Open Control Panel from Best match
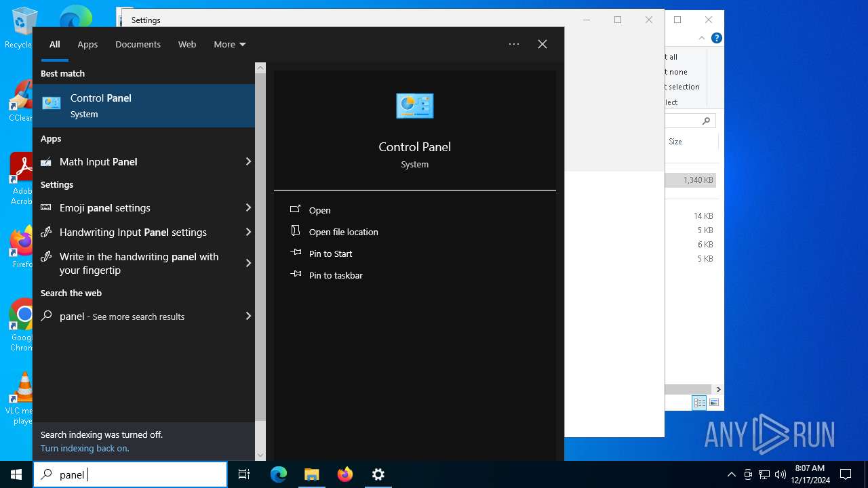The image size is (868, 488). (x=144, y=106)
